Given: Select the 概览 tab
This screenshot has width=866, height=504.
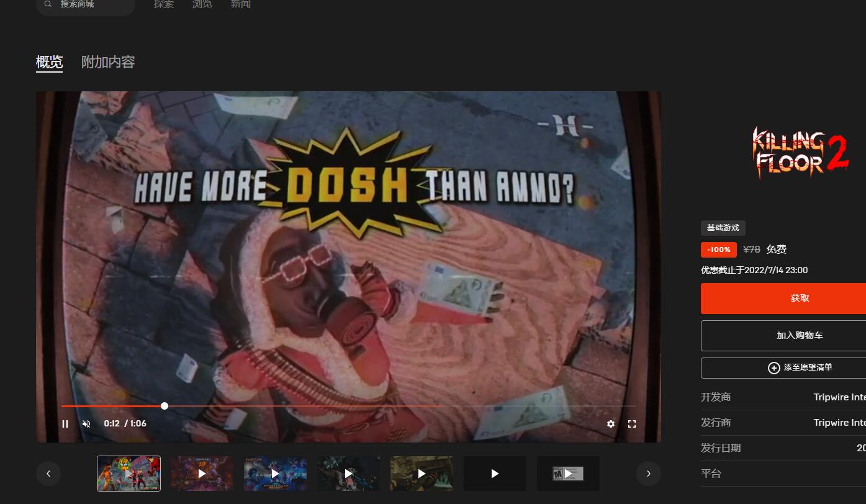Looking at the screenshot, I should (x=49, y=62).
